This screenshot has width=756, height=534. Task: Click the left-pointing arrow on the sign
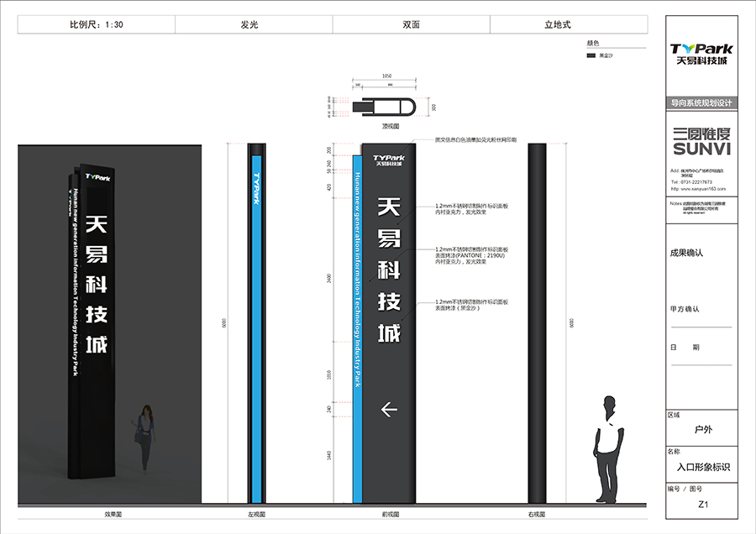[x=389, y=410]
